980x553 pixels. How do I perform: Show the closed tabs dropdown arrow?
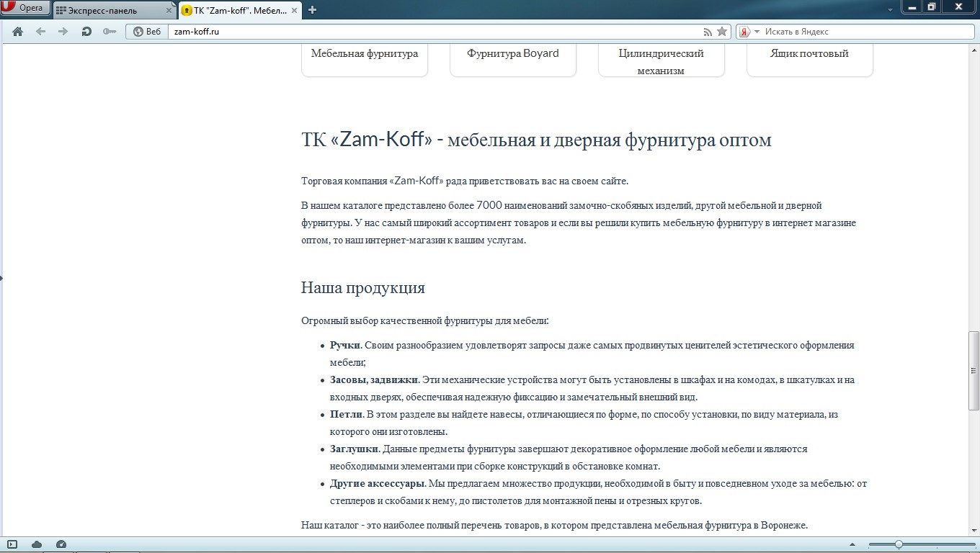890,10
